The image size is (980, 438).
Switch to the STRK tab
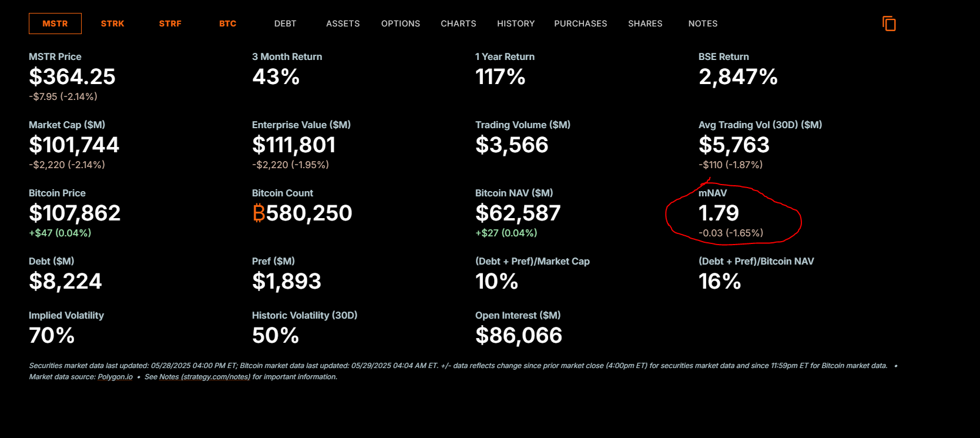coord(113,24)
